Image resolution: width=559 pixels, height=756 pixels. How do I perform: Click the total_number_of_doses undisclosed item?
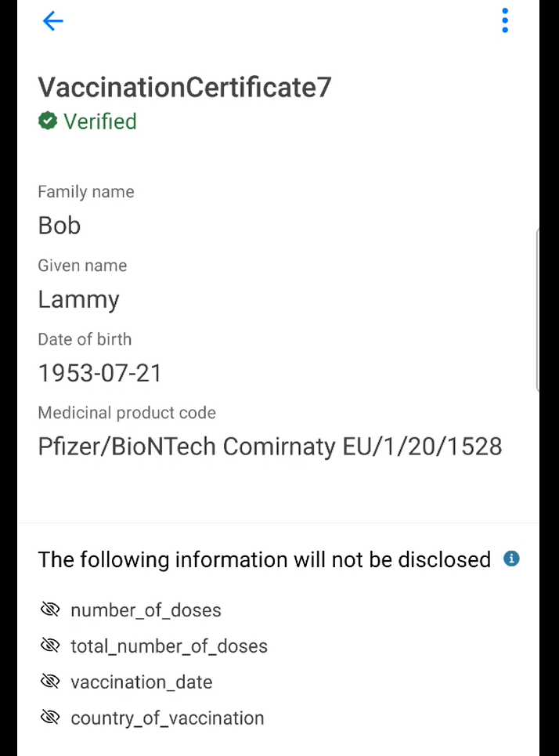(x=169, y=646)
